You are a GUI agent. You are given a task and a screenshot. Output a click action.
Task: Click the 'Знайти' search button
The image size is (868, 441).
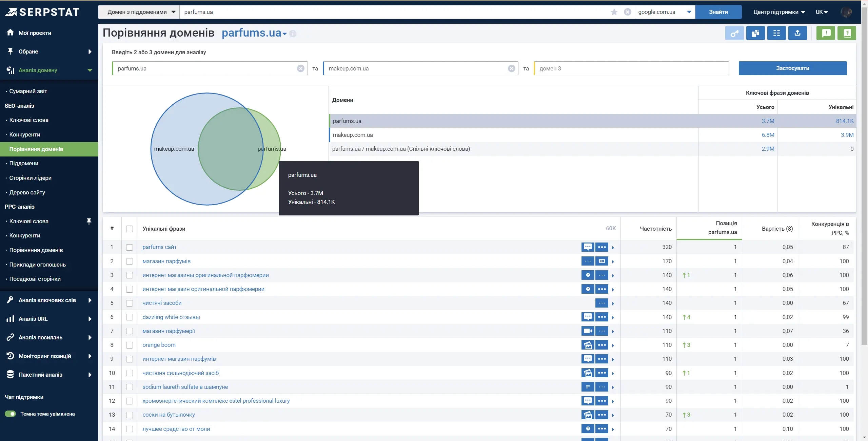click(x=718, y=12)
